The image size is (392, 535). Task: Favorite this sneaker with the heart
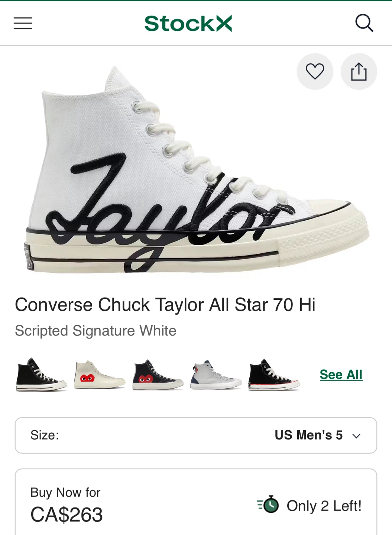315,71
